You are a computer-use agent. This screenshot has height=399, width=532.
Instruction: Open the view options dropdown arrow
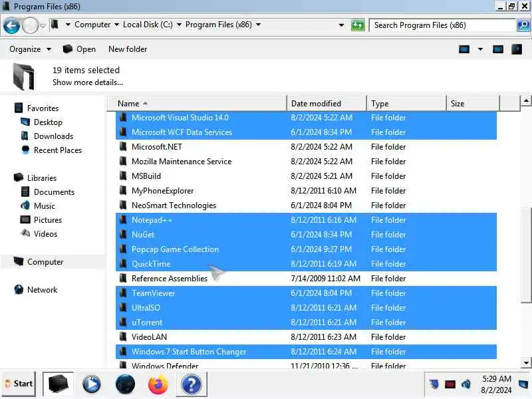click(x=480, y=49)
